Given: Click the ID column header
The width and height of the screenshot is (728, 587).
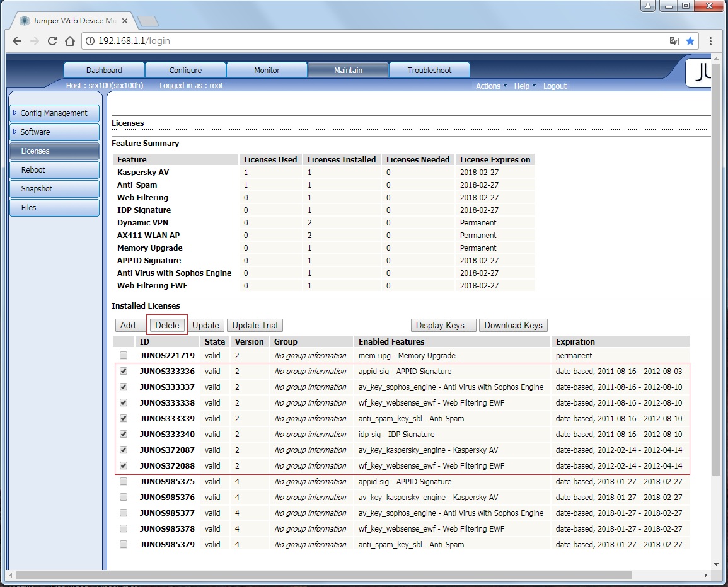Looking at the screenshot, I should click(x=167, y=341).
